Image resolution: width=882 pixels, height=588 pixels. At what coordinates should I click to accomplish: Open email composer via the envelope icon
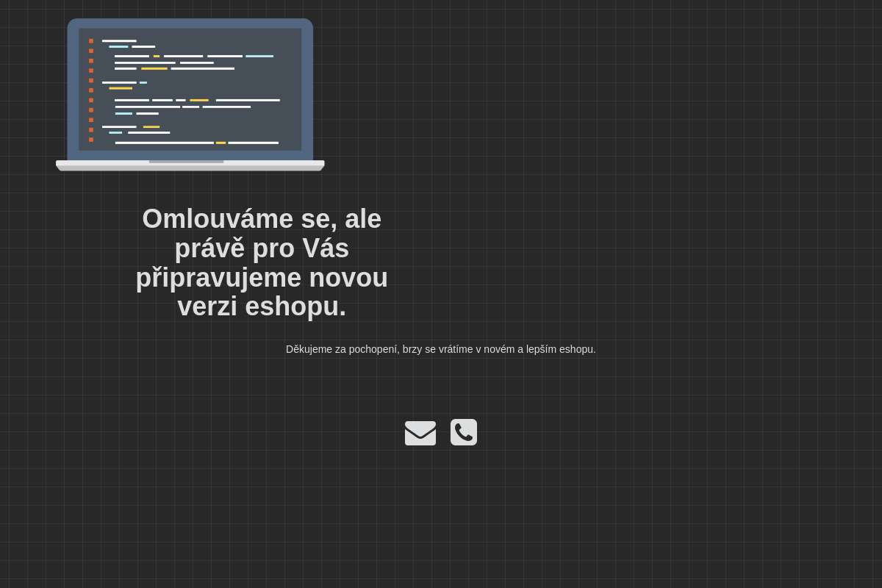[420, 432]
